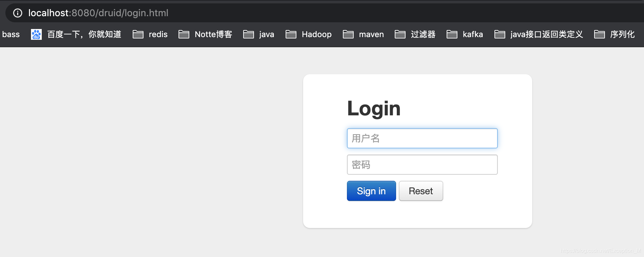
Task: Click the site info icon in the address bar
Action: pyautogui.click(x=18, y=13)
